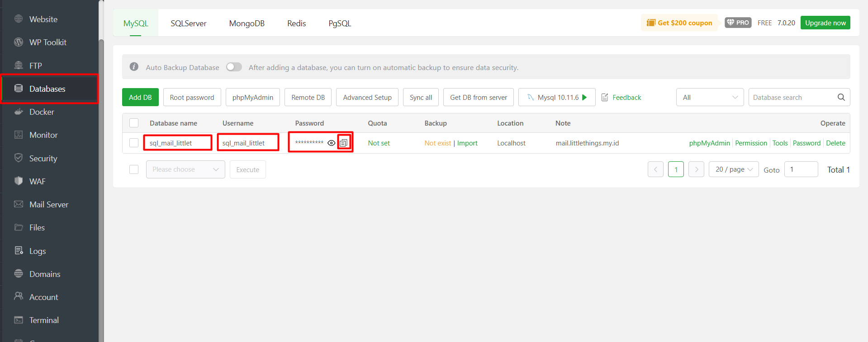Copy the database password via copy icon
This screenshot has height=342, width=868.
(x=344, y=143)
